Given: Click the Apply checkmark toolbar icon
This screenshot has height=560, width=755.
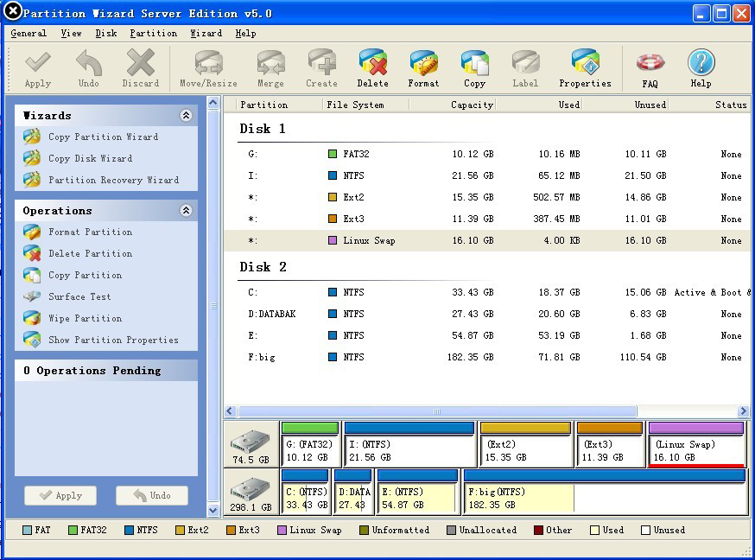Looking at the screenshot, I should (x=37, y=69).
